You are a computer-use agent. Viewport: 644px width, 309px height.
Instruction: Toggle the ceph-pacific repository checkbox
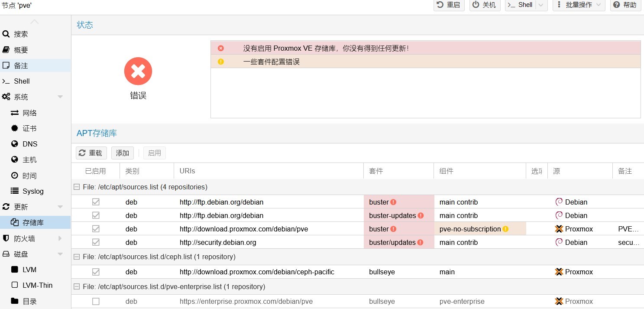coord(96,272)
